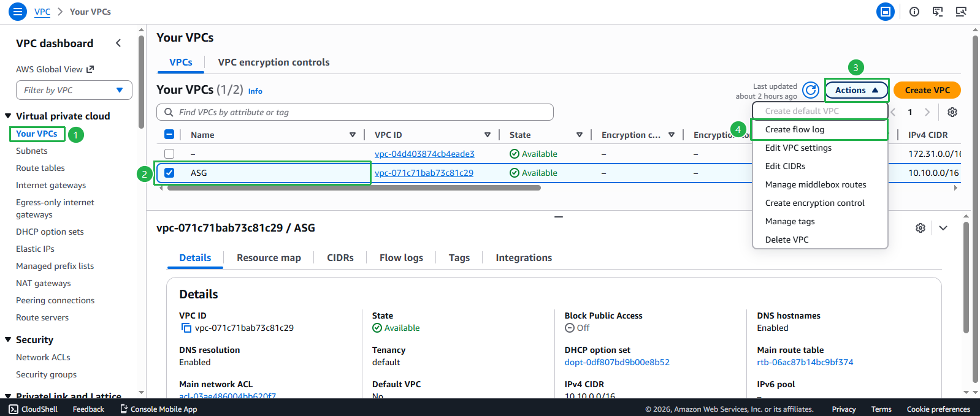Open Console Mobile App link
Viewport: 980px width, 416px height.
[158, 409]
